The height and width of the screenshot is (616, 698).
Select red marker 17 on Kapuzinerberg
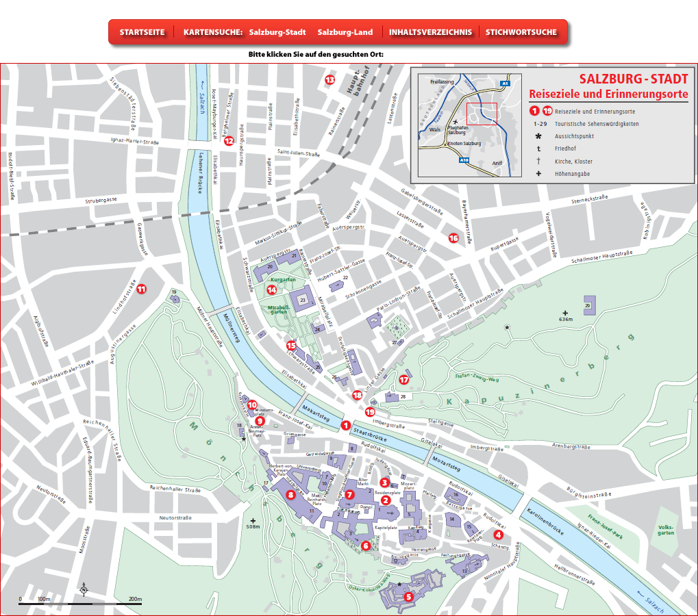pyautogui.click(x=404, y=379)
